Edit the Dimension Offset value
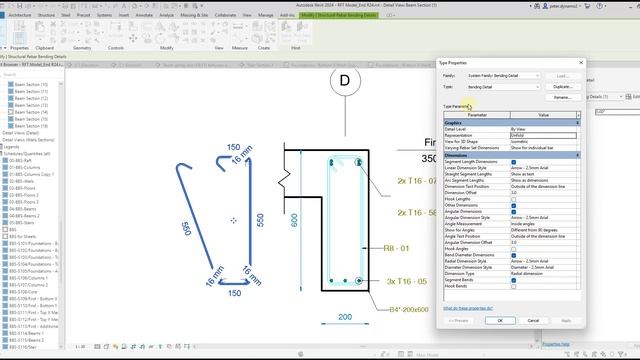640x360 pixels. coord(543,193)
